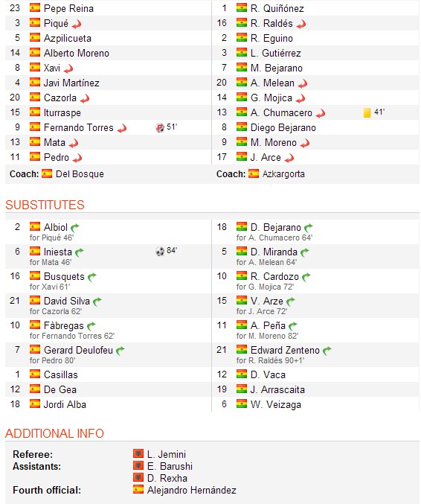
Task: Open coach Del Bosque's profile
Action: click(x=80, y=174)
